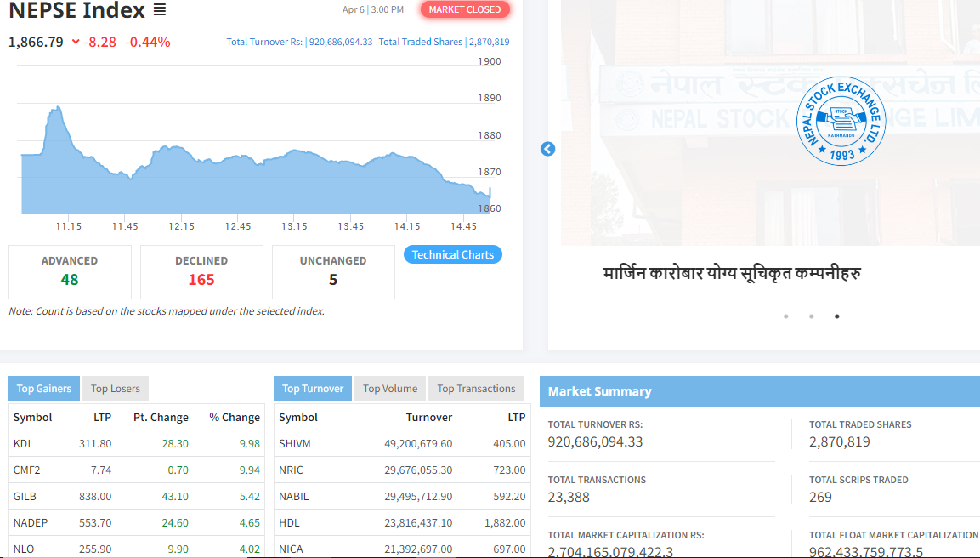
Task: Click the Market Summary traded shares value 2,870,819
Action: [840, 441]
